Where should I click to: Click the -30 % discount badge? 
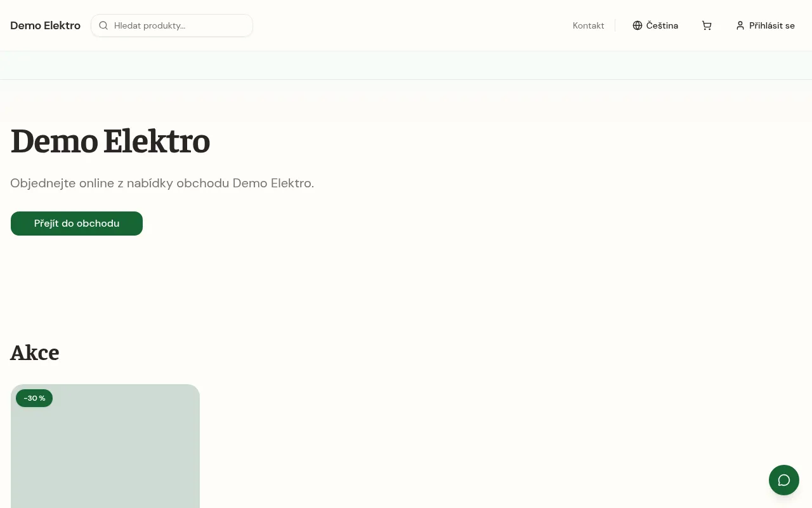[34, 398]
